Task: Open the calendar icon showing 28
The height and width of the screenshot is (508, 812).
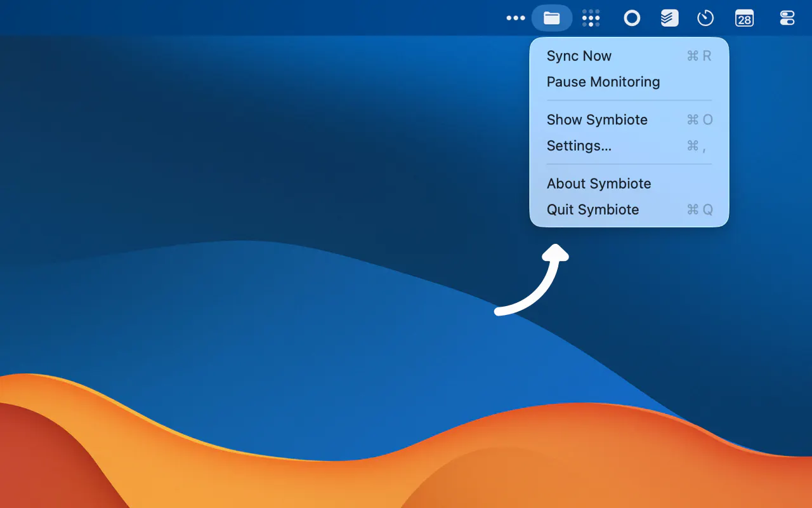Action: click(744, 18)
